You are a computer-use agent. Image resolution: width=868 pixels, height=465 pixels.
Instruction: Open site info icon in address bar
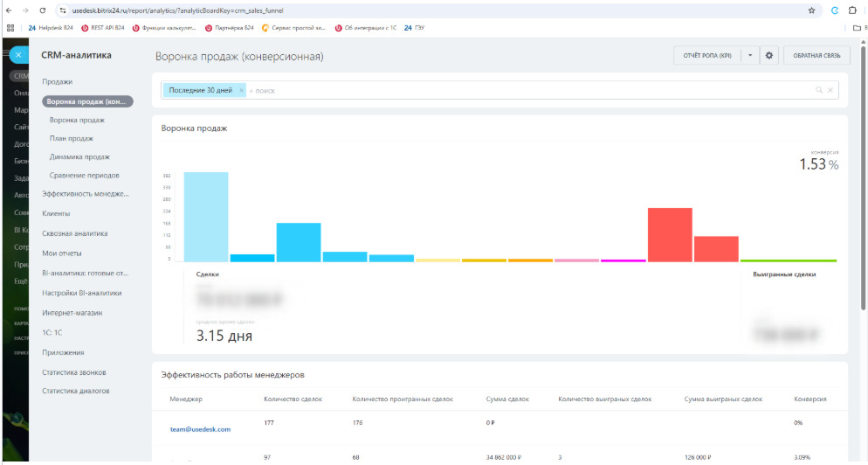click(63, 10)
